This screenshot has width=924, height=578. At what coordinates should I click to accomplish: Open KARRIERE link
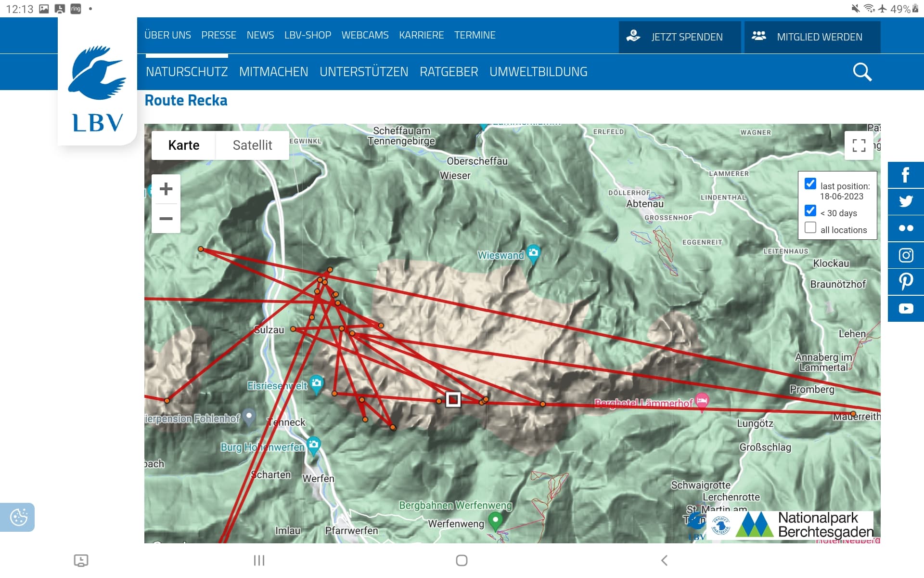point(421,35)
